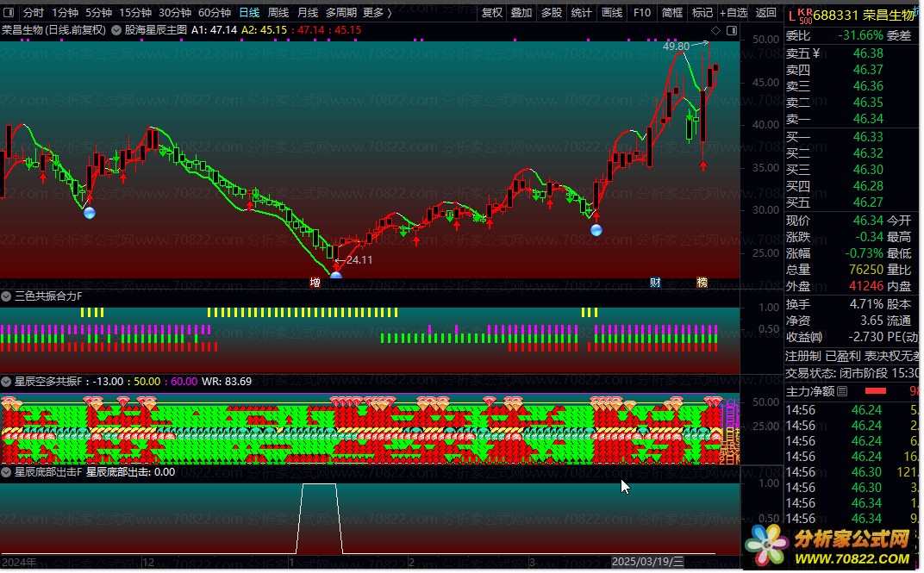Expand the 更多 periods menu

pyautogui.click(x=378, y=12)
